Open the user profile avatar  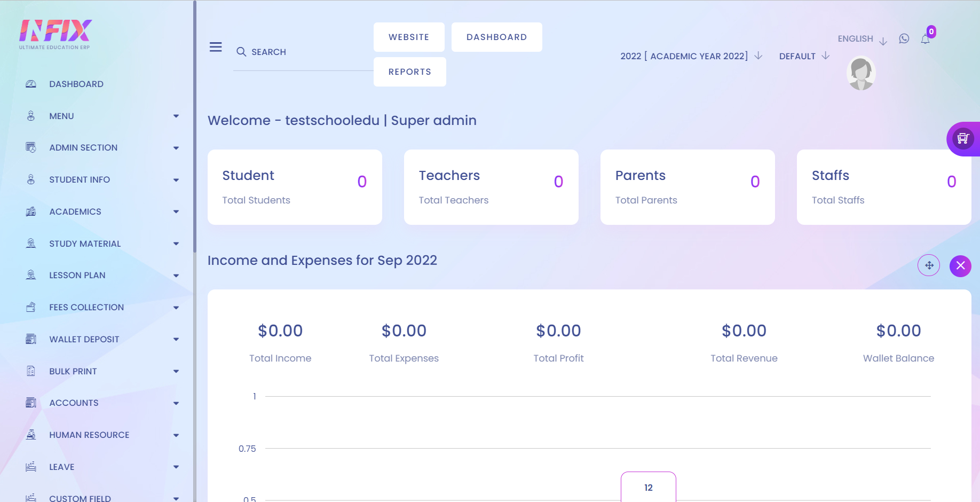pyautogui.click(x=861, y=73)
